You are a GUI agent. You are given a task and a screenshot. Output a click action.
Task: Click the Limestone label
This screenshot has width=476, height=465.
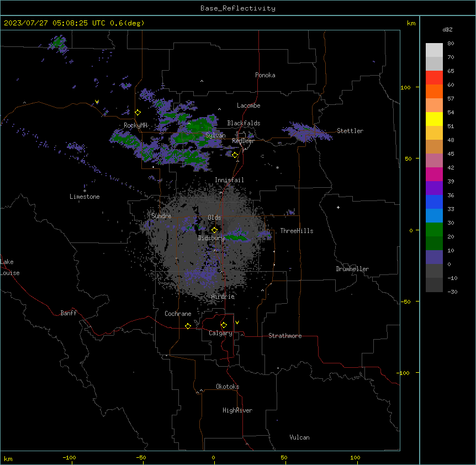click(x=84, y=197)
